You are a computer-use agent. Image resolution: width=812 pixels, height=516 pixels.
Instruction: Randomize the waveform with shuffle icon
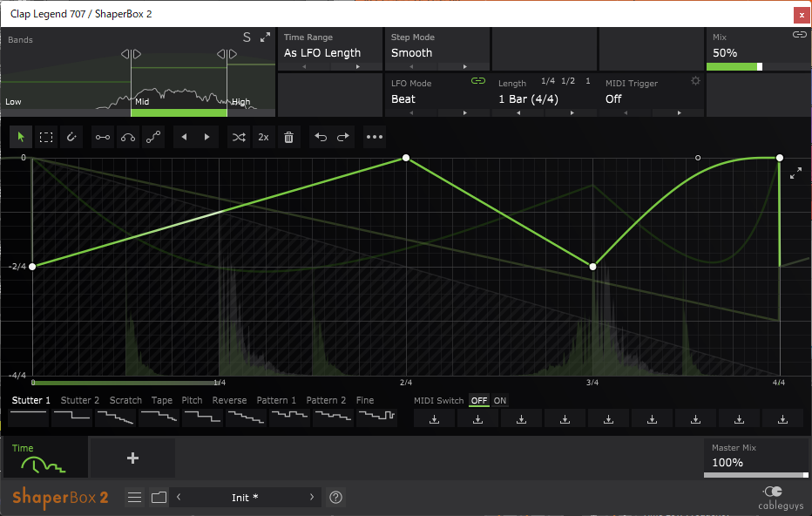(239, 138)
